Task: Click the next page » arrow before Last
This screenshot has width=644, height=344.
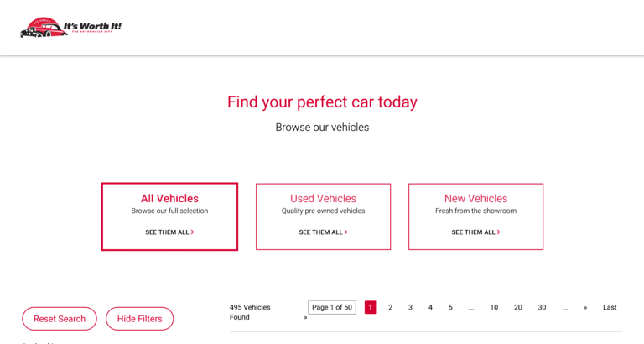Action: click(585, 307)
